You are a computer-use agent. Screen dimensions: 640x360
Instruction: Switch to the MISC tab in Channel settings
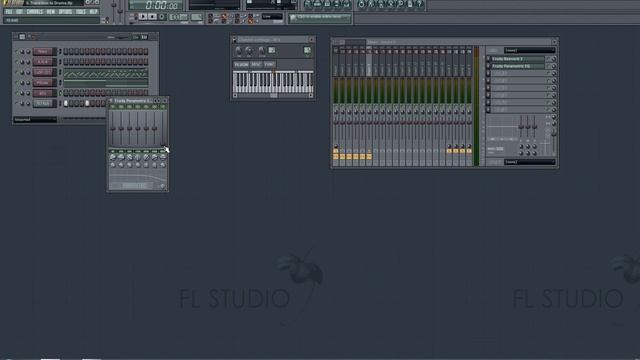256,64
